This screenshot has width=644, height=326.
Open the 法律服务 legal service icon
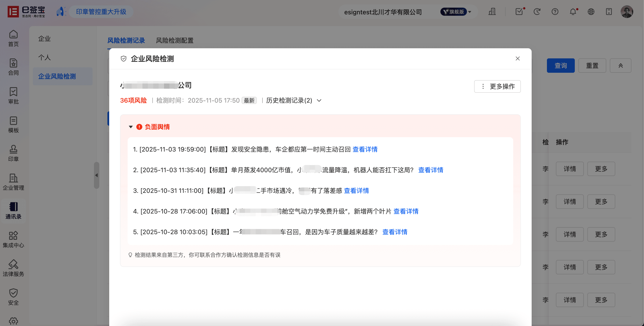pos(13,268)
